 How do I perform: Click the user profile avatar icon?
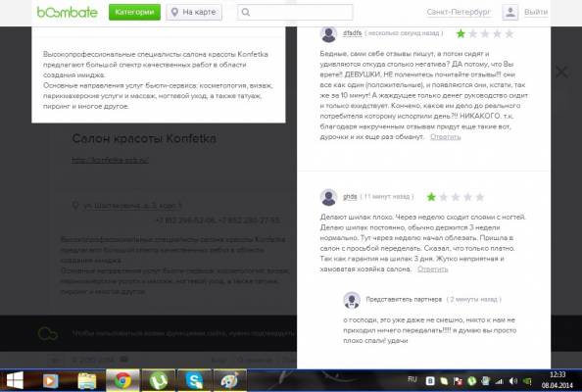(x=510, y=12)
